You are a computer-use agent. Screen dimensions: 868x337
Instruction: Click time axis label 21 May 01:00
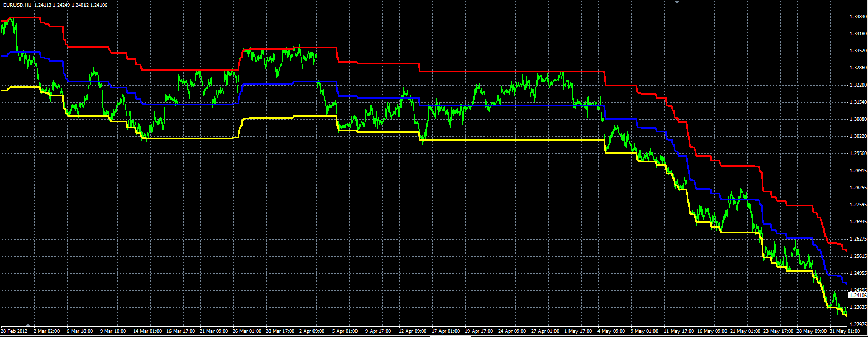745,331
